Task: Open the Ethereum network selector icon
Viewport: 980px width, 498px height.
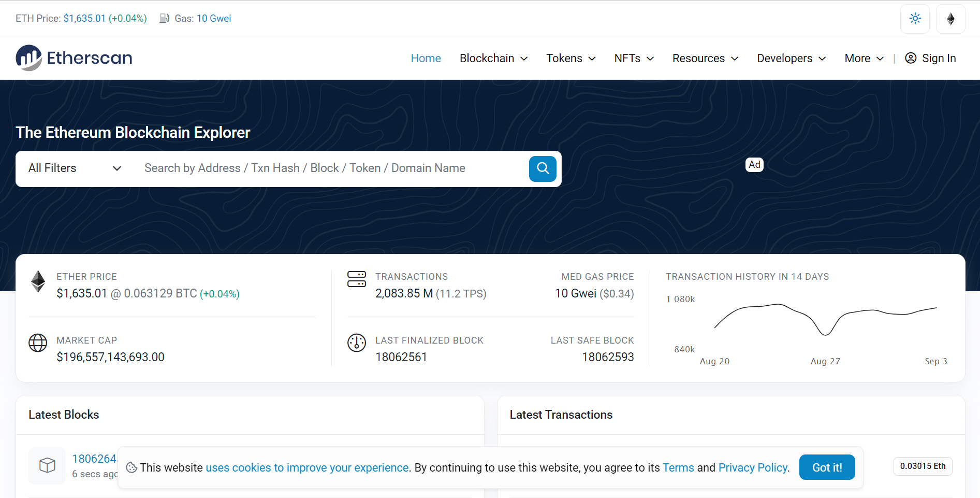Action: (x=950, y=19)
